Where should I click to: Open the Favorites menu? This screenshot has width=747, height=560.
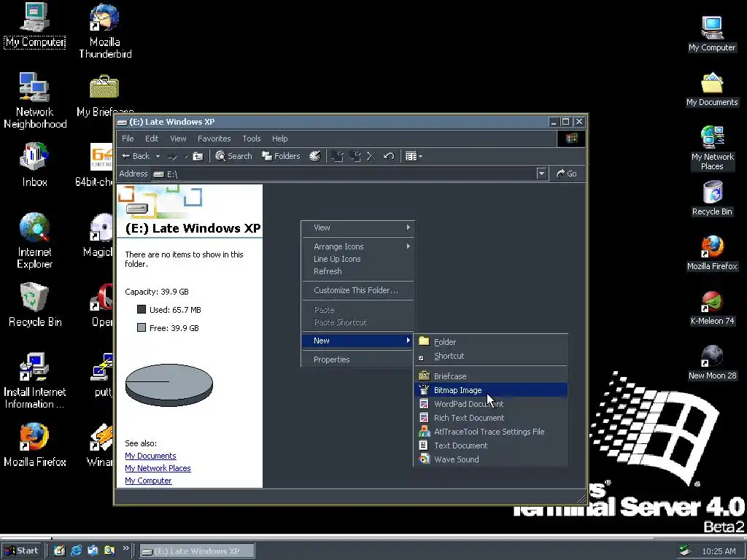pyautogui.click(x=214, y=139)
